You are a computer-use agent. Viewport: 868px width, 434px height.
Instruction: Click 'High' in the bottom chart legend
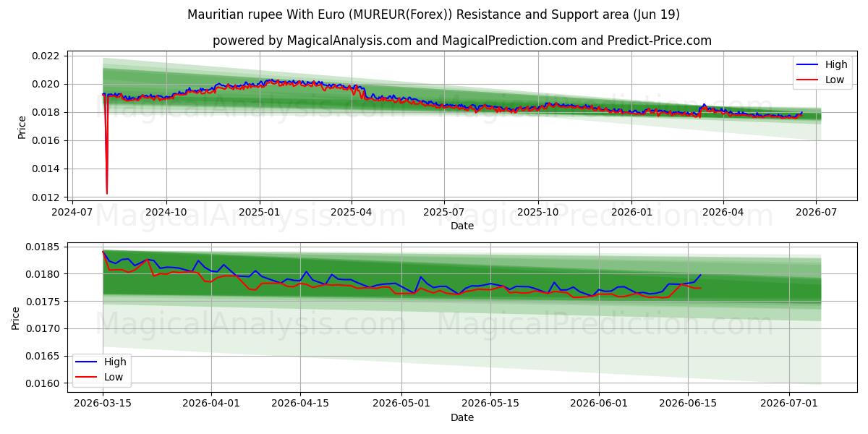point(115,362)
